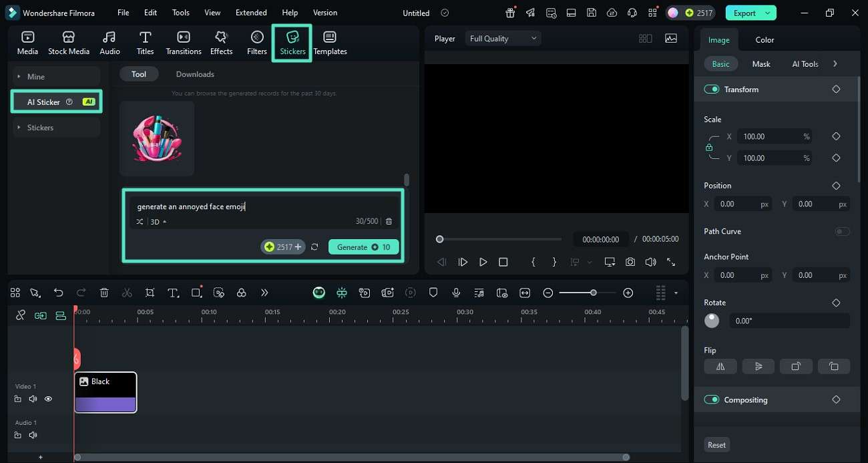Click the save project floppy disk icon
Screen dimensions: 868x463
[591, 13]
